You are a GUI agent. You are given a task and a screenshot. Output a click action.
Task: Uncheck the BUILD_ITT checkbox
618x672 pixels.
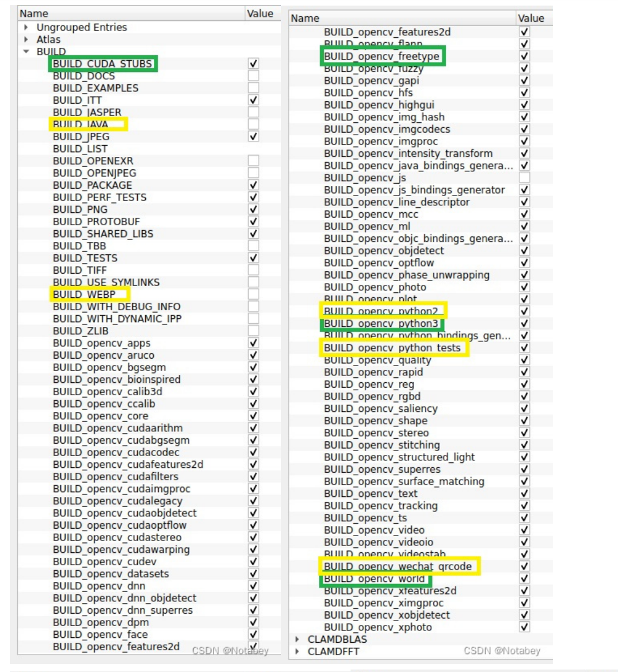click(x=253, y=100)
